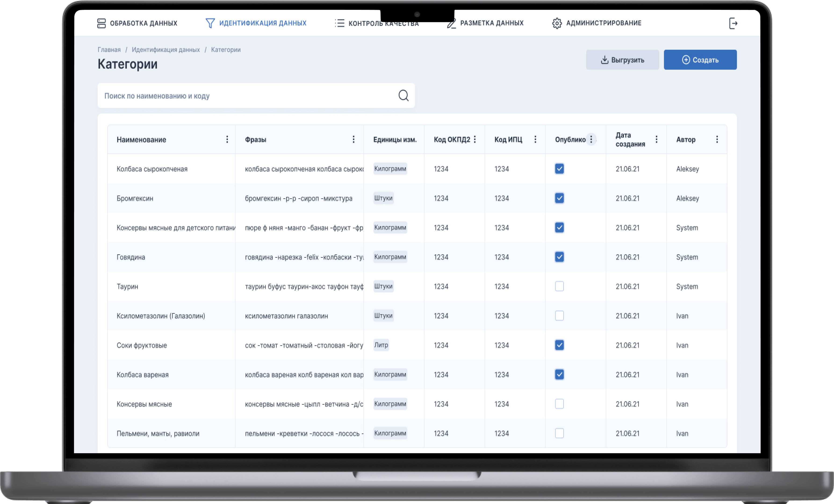
Task: Click the download icon on the Выгрузить button
Action: [x=604, y=60]
